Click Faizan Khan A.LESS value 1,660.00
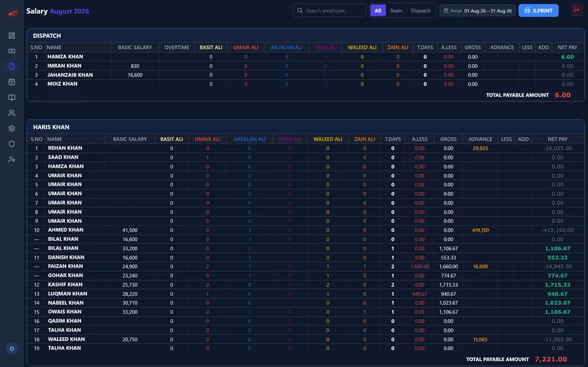The image size is (588, 367). (x=419, y=266)
